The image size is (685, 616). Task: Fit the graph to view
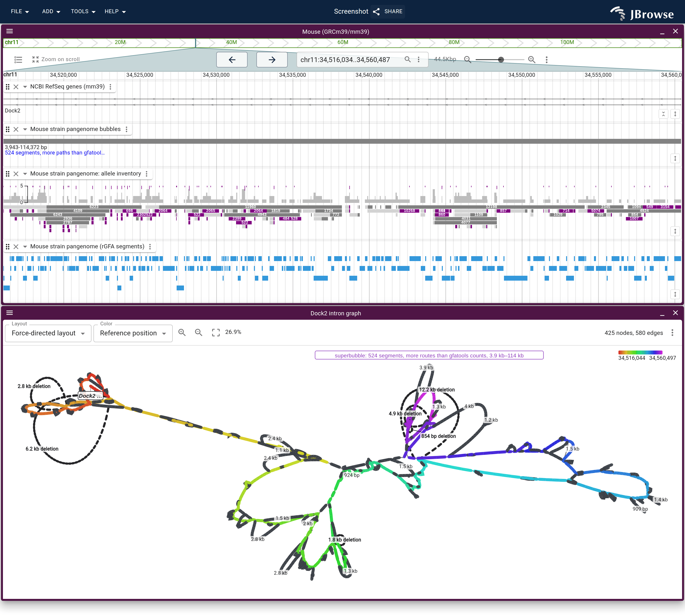click(x=216, y=332)
